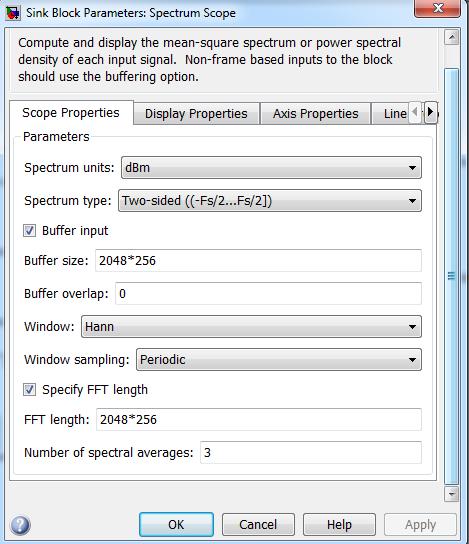Viewport: 469px width, 544px height.
Task: Click the OK button
Action: tap(176, 524)
